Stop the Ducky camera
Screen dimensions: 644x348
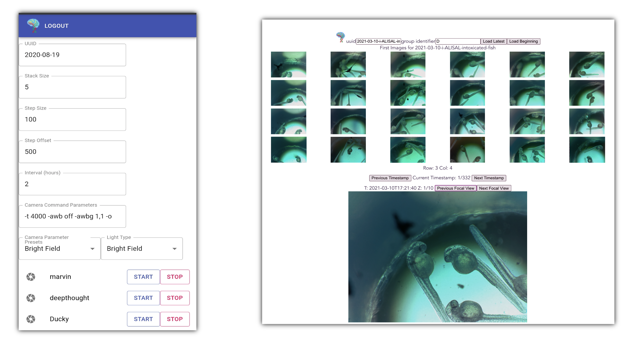[x=175, y=319]
